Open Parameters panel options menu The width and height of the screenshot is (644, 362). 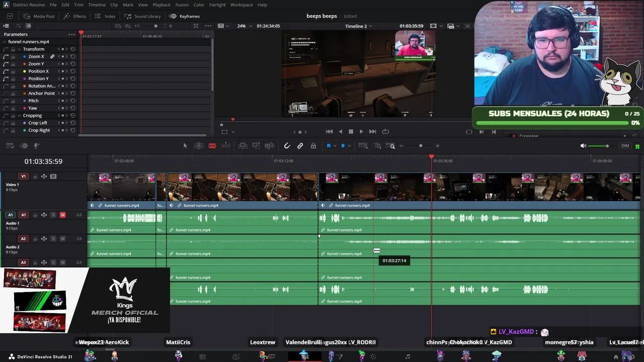72,34
